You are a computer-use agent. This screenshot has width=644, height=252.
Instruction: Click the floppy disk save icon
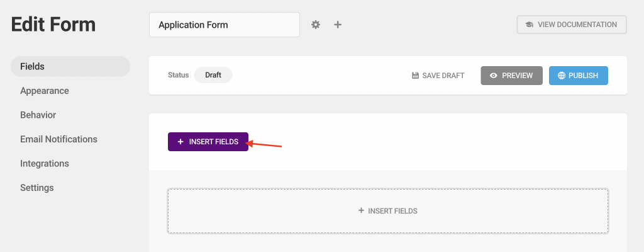[415, 76]
